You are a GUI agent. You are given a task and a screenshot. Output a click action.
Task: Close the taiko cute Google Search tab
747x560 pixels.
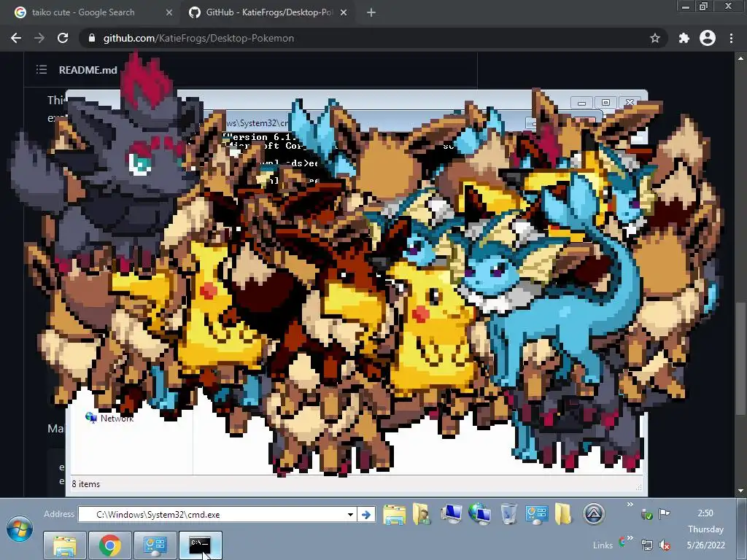coord(169,12)
